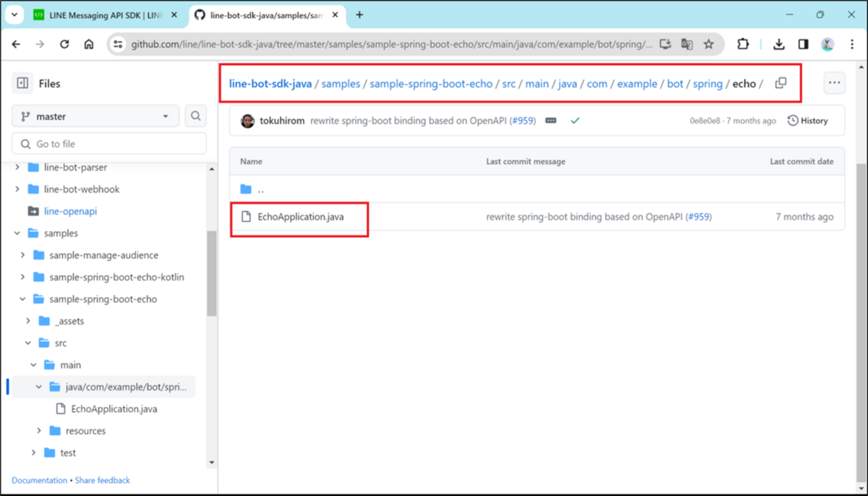Viewport: 868px width, 496px height.
Task: Collapse the main folder in tree
Action: point(33,365)
